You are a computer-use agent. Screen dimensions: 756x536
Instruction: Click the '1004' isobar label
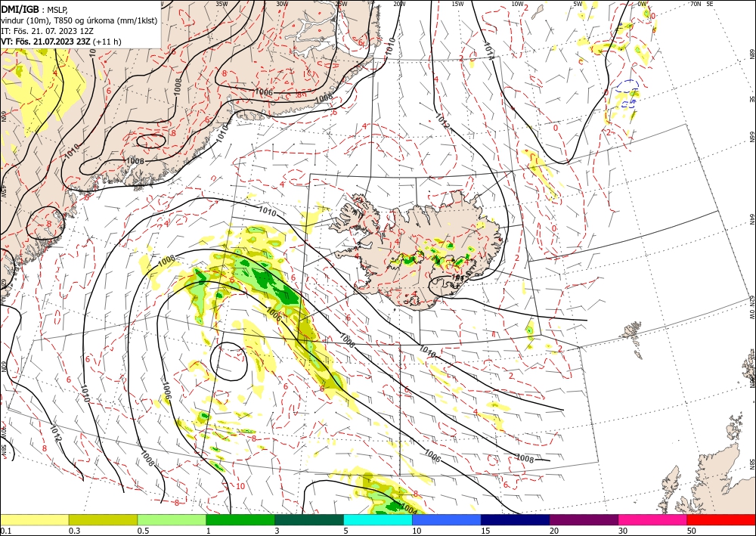pyautogui.click(x=409, y=509)
